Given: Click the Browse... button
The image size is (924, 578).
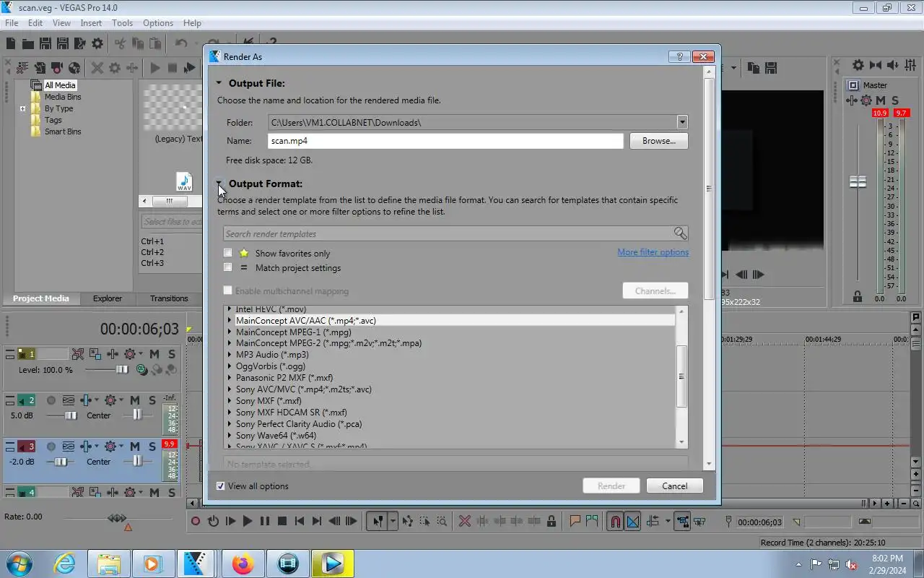Looking at the screenshot, I should tap(658, 141).
